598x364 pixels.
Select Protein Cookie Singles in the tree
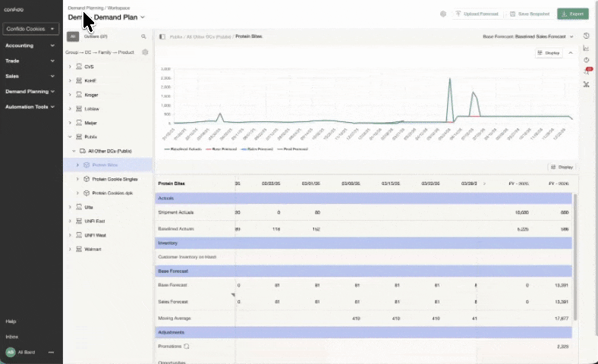(114, 179)
